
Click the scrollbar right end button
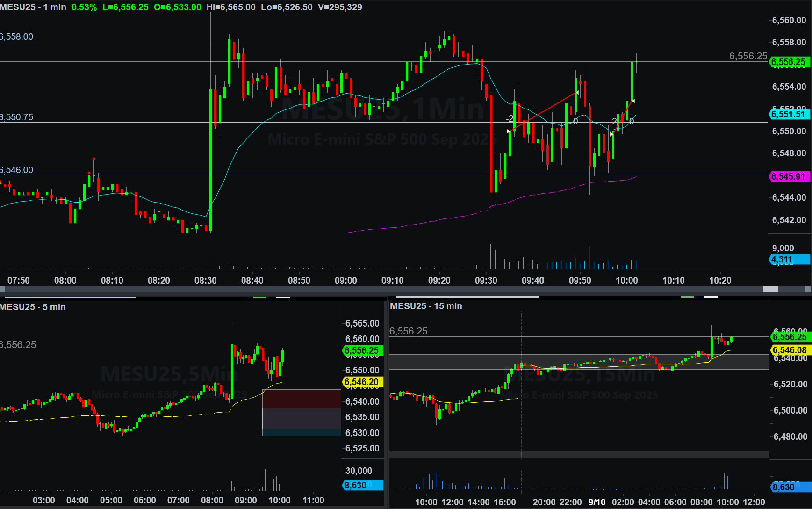click(807, 289)
